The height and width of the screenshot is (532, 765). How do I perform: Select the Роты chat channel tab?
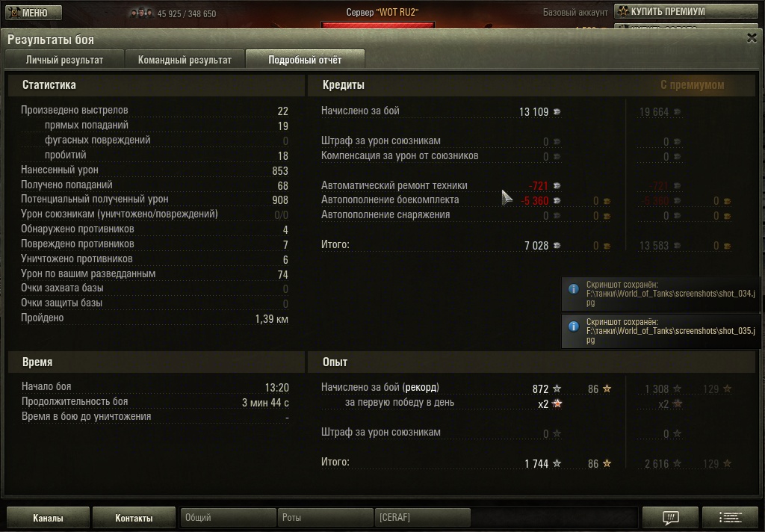(325, 517)
